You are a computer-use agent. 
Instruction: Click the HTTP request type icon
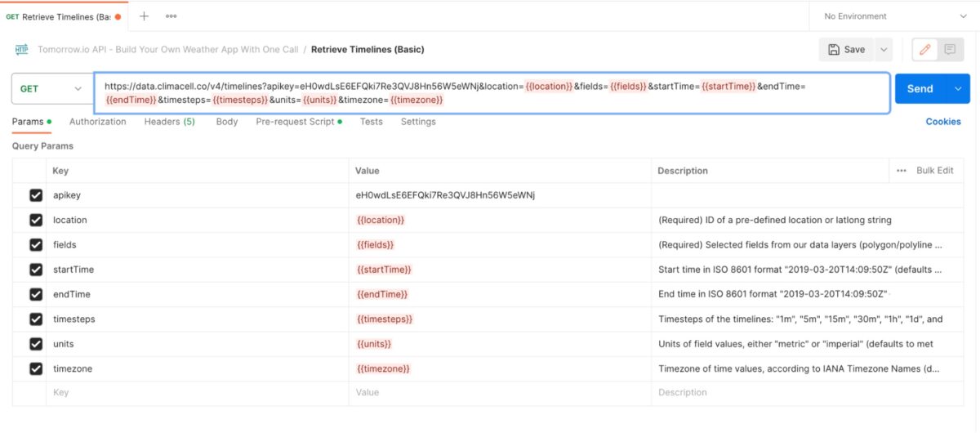[22, 50]
